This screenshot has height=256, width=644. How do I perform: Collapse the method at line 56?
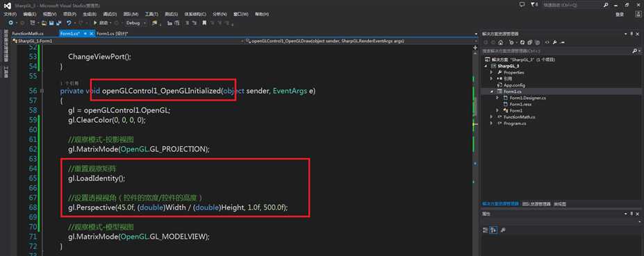42,90
